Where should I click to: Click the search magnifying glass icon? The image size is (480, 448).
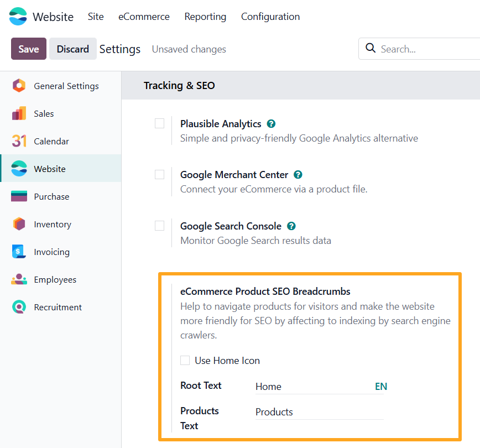pyautogui.click(x=371, y=48)
